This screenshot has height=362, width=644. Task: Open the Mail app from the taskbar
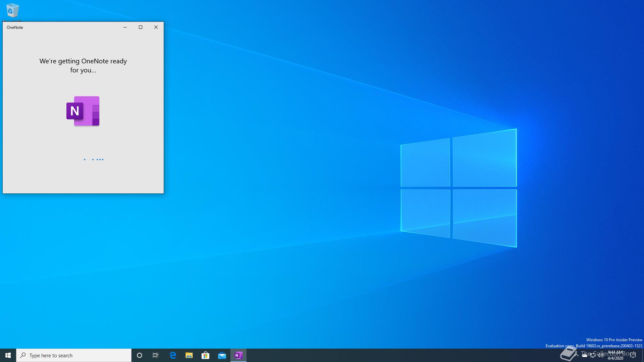(222, 355)
